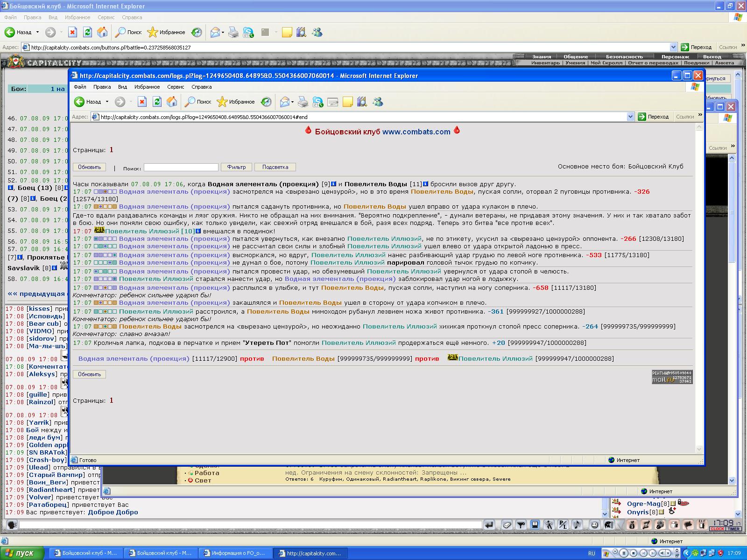Click the Stop icon in the log window toolbar

click(142, 102)
